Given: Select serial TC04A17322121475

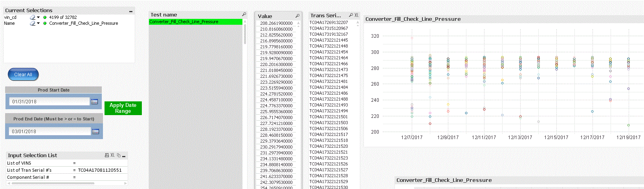Looking at the screenshot, I should tap(328, 75).
